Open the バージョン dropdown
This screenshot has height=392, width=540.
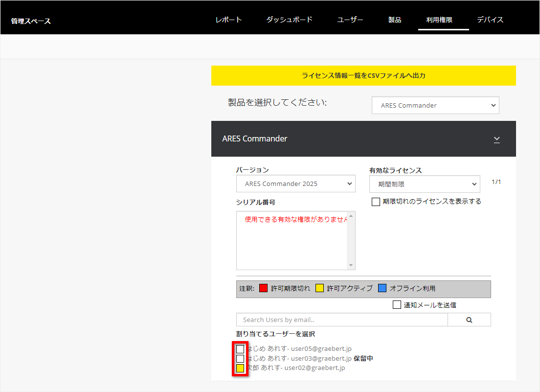click(x=296, y=184)
